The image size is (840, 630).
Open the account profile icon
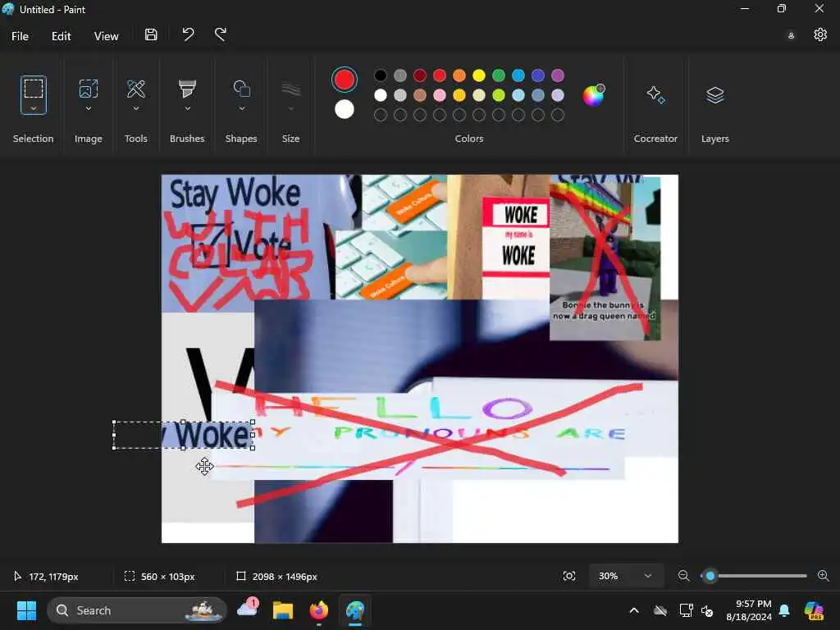coord(791,36)
